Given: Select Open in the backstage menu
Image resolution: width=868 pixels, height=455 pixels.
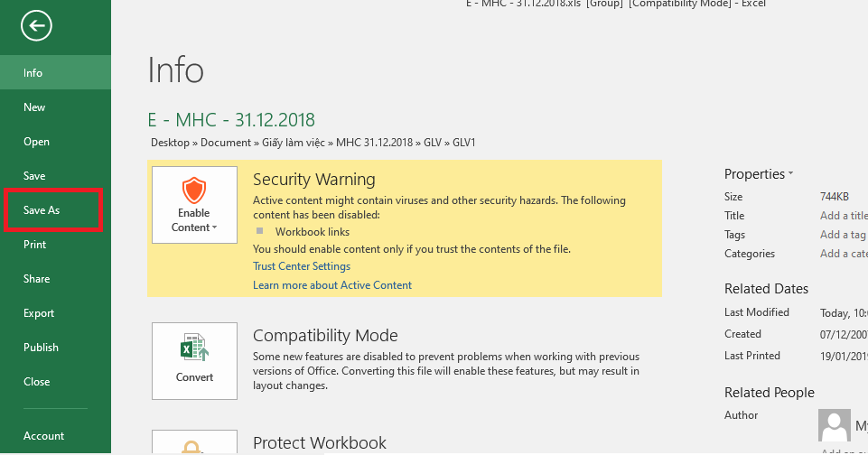Looking at the screenshot, I should pyautogui.click(x=37, y=142).
